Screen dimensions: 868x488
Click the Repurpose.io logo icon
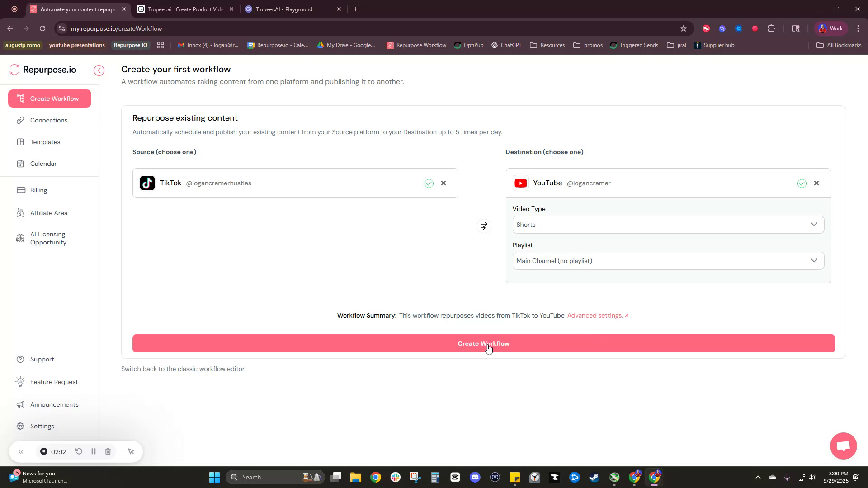coord(14,70)
